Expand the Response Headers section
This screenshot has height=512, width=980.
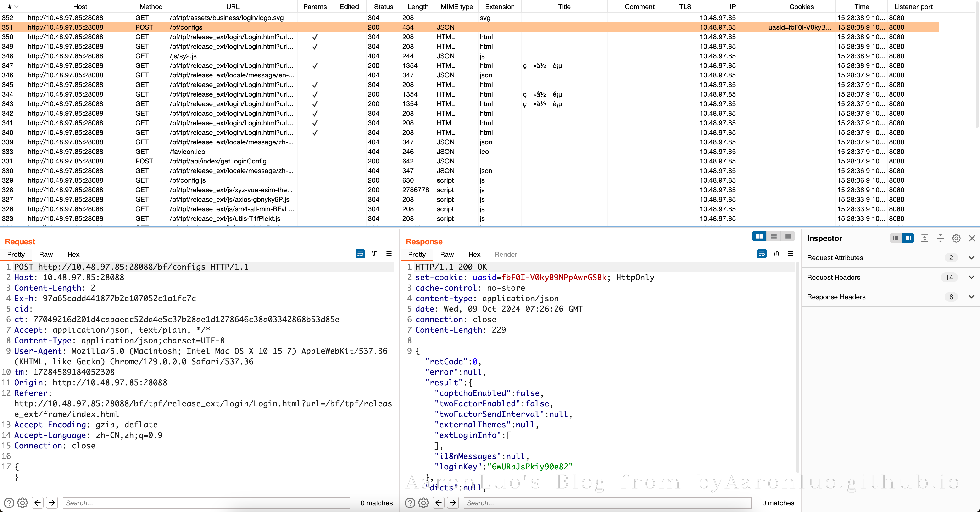click(x=971, y=297)
